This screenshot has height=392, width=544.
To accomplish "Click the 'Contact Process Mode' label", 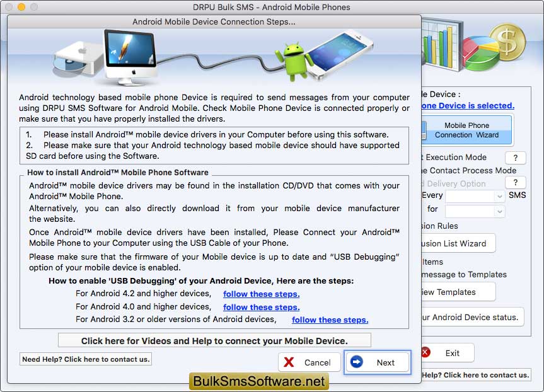I will (x=473, y=170).
